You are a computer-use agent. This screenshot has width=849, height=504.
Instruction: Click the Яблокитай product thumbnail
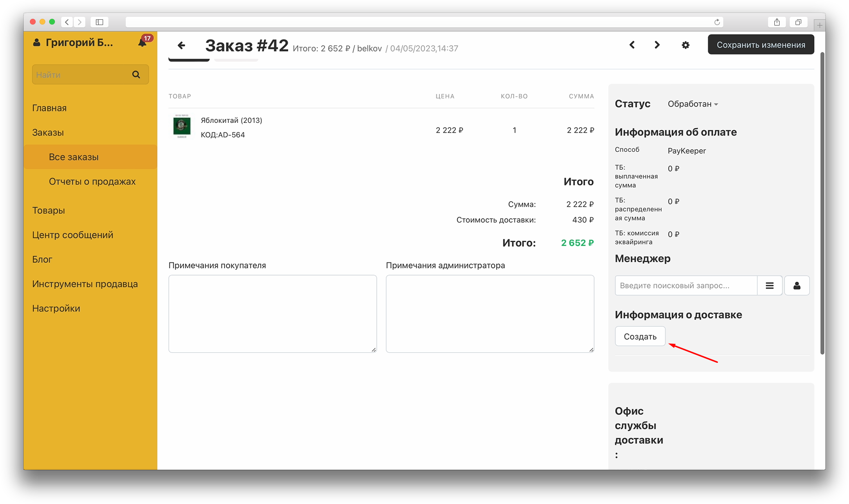(x=182, y=127)
